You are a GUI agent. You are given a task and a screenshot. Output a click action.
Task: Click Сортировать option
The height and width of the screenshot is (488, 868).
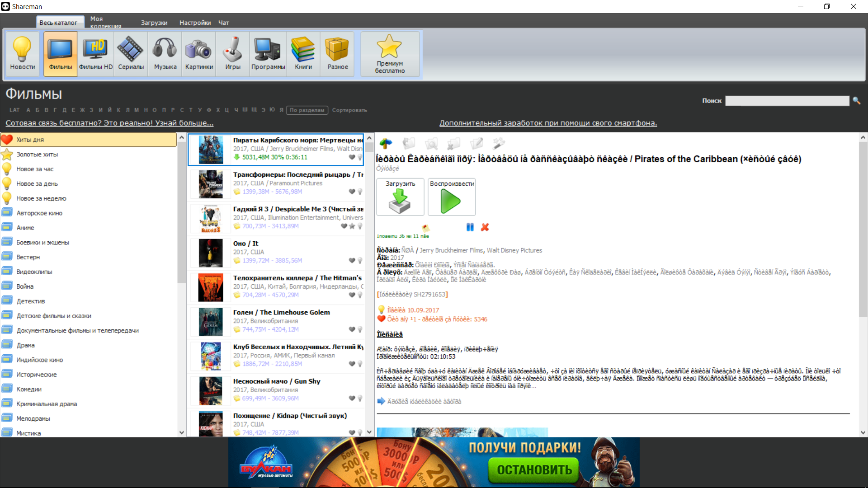pyautogui.click(x=349, y=110)
